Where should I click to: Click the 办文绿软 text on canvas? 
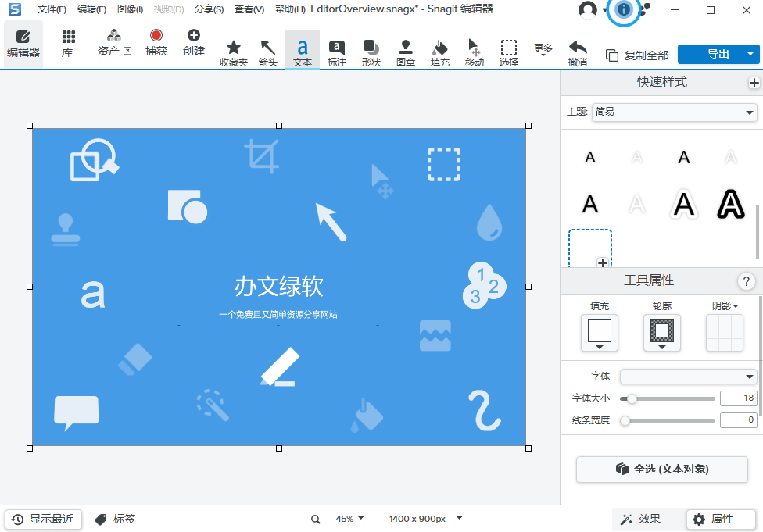[x=279, y=286]
